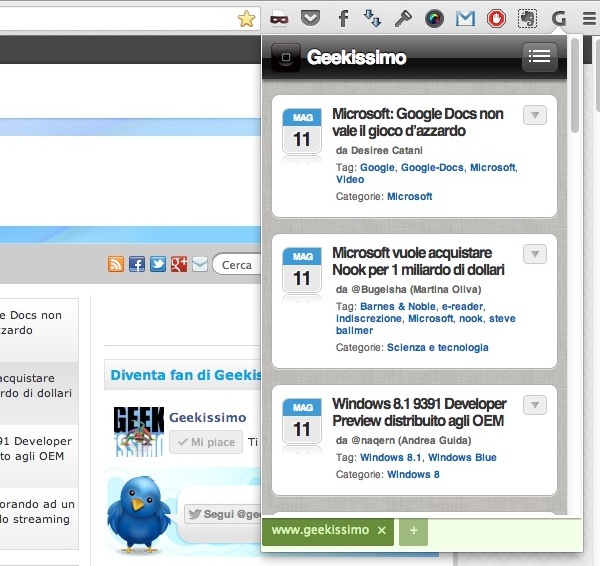Click the Diventa fan di Geekissimo heading
600x566 pixels.
186,375
